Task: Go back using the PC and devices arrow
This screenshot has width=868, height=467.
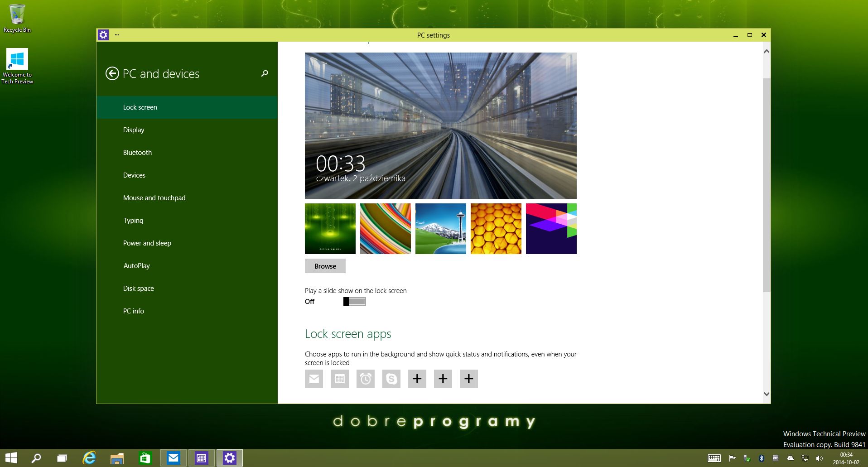Action: click(x=112, y=73)
